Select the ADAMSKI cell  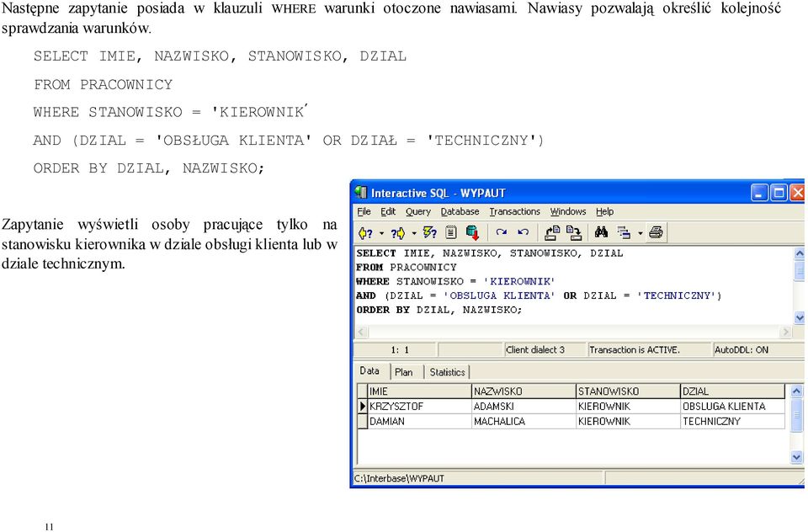(524, 407)
